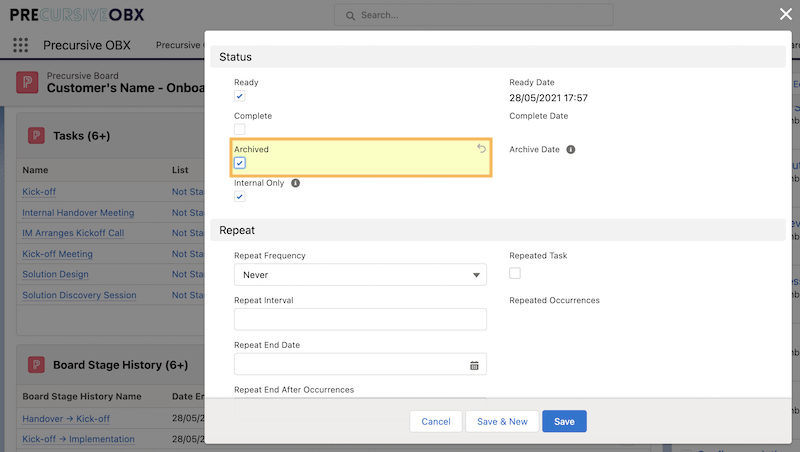Tick the Complete checkbox
800x452 pixels.
(239, 129)
